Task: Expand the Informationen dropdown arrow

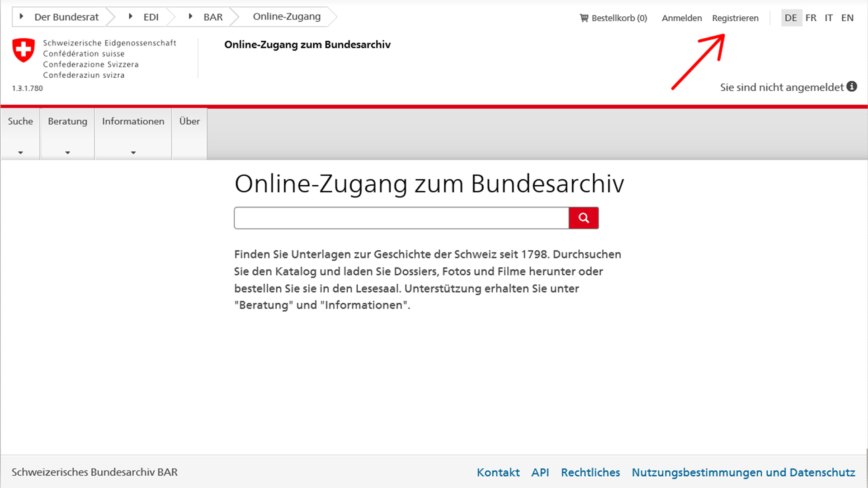Action: (x=133, y=153)
